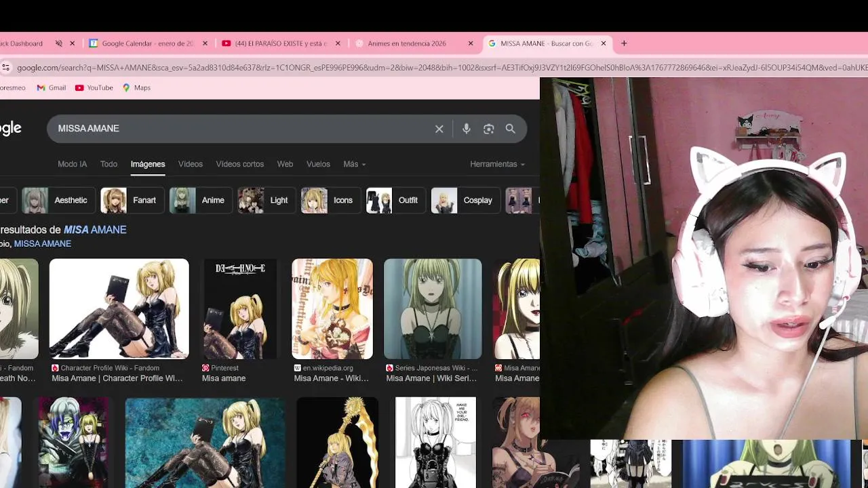This screenshot has width=868, height=488.
Task: Open the Gmail bookmark
Action: pyautogui.click(x=52, y=87)
